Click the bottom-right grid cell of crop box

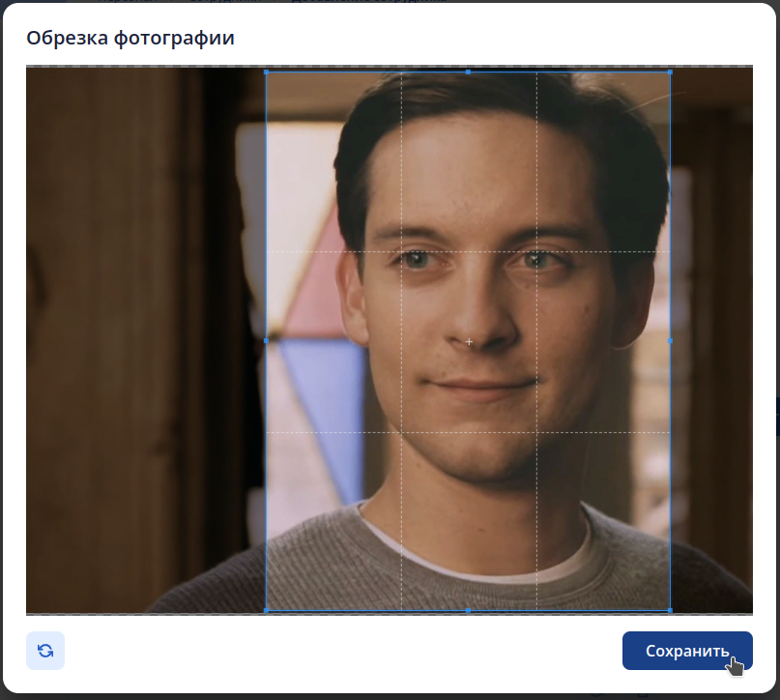tap(603, 521)
